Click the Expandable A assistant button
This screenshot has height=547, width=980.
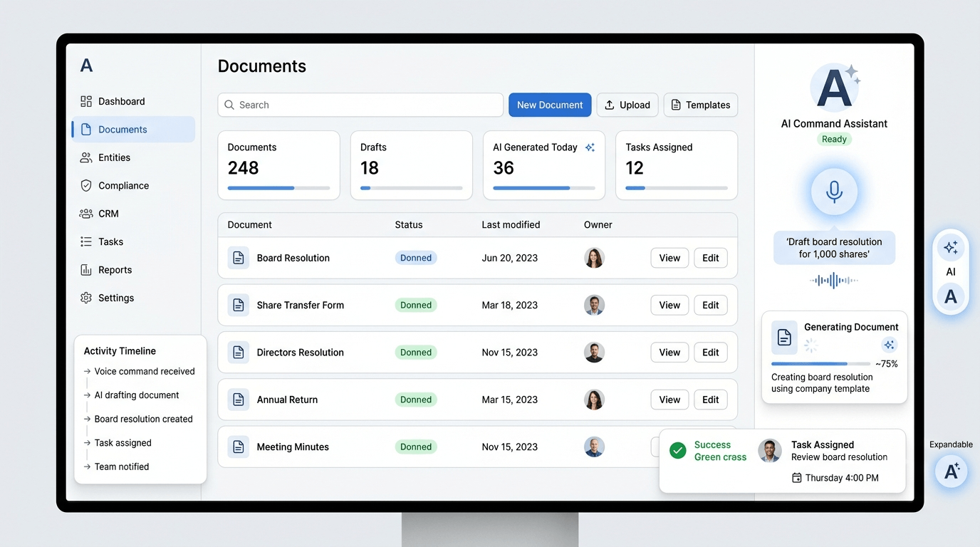tap(951, 471)
